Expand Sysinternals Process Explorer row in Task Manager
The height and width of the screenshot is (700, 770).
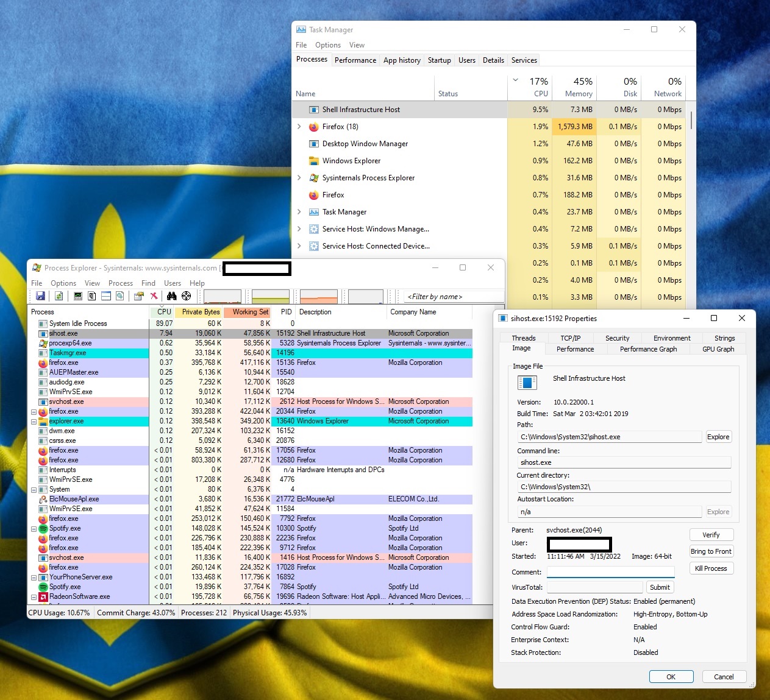pos(299,178)
